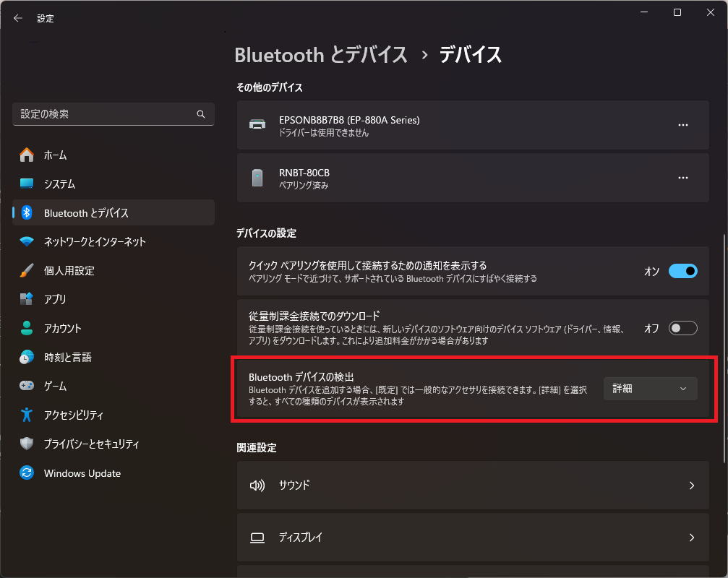Open アプリ settings page
The height and width of the screenshot is (578, 728).
click(114, 299)
